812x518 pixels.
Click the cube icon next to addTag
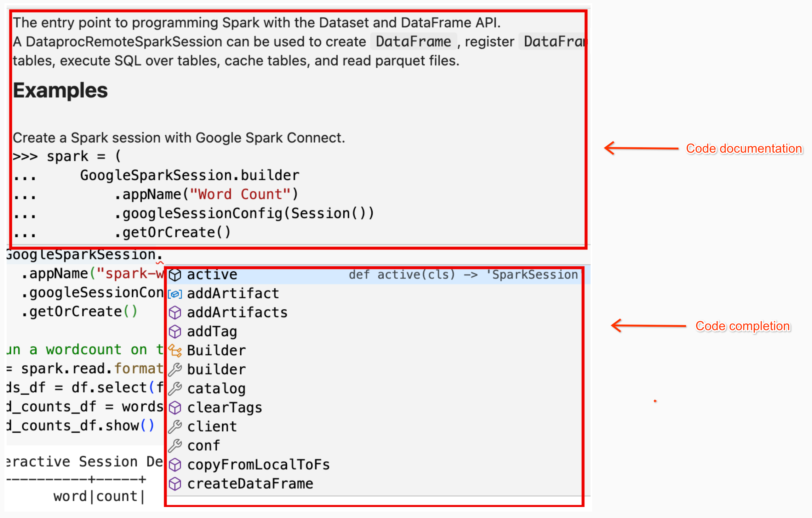175,331
